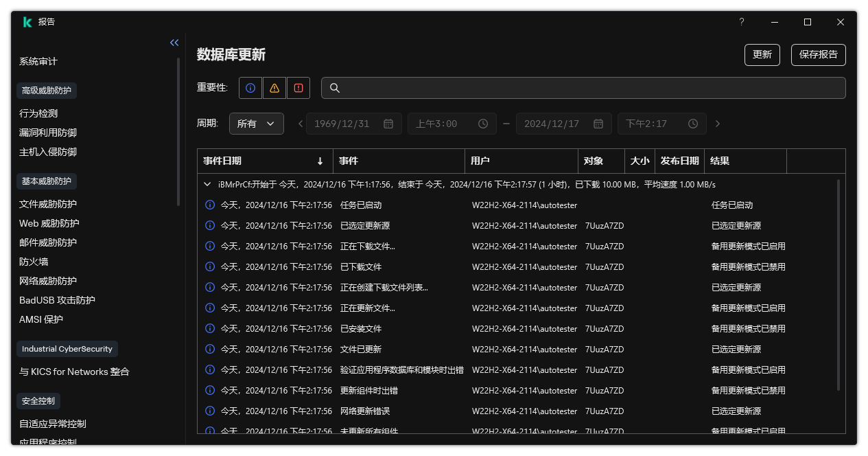Click the Kaspersky logo icon

coord(27,21)
